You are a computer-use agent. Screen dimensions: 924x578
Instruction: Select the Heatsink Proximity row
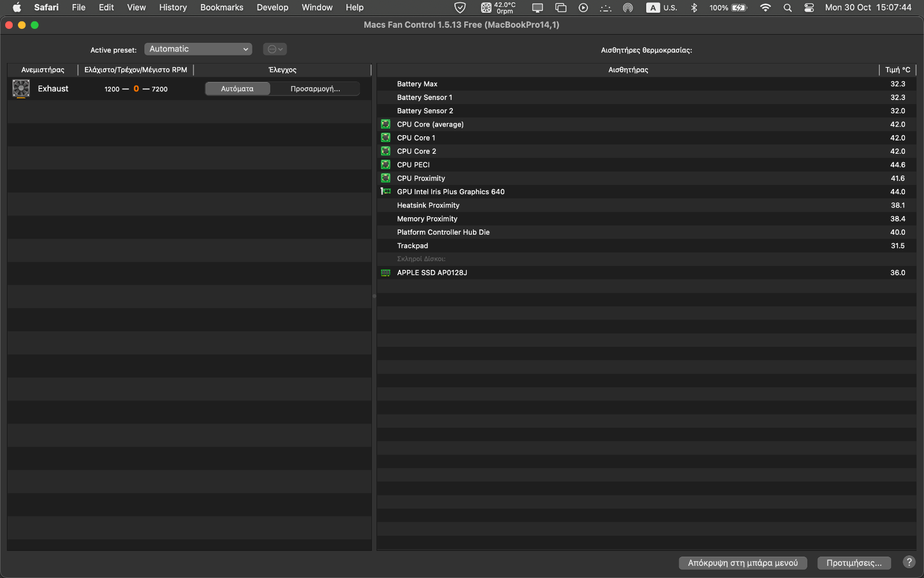click(647, 205)
